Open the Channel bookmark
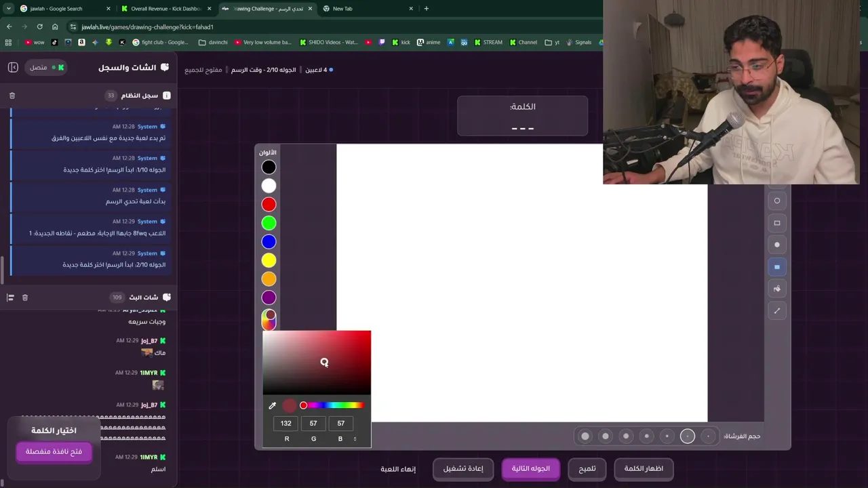This screenshot has height=488, width=868. point(524,42)
